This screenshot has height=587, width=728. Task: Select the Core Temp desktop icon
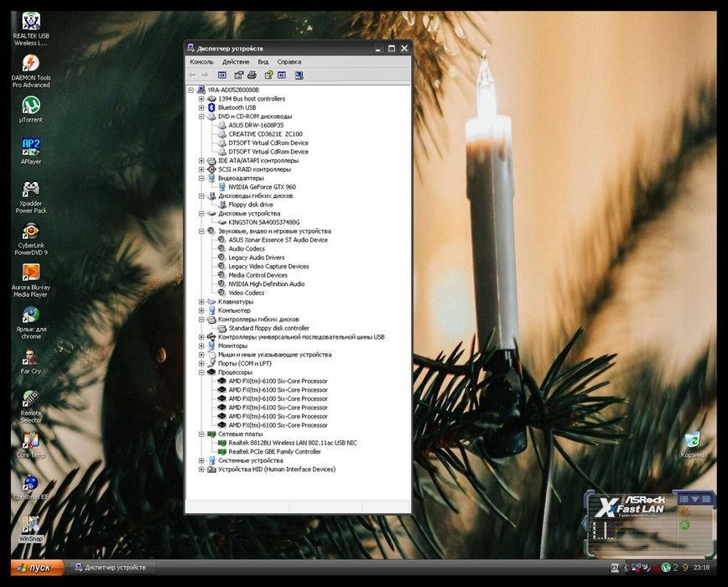click(31, 445)
